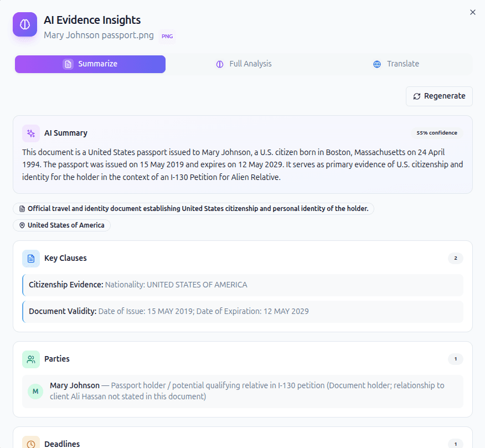The image size is (485, 448).
Task: Click the M avatar for Mary Johnson
Action: pyautogui.click(x=35, y=392)
